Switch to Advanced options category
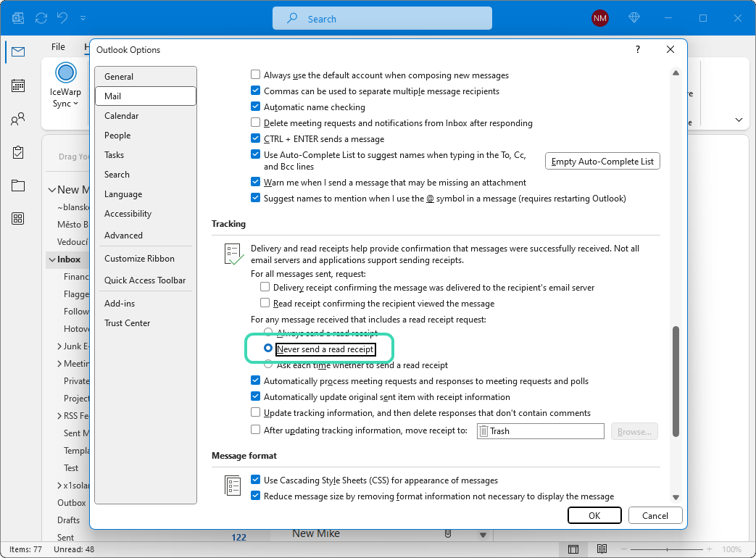Screen dimensions: 756x558 tap(123, 236)
